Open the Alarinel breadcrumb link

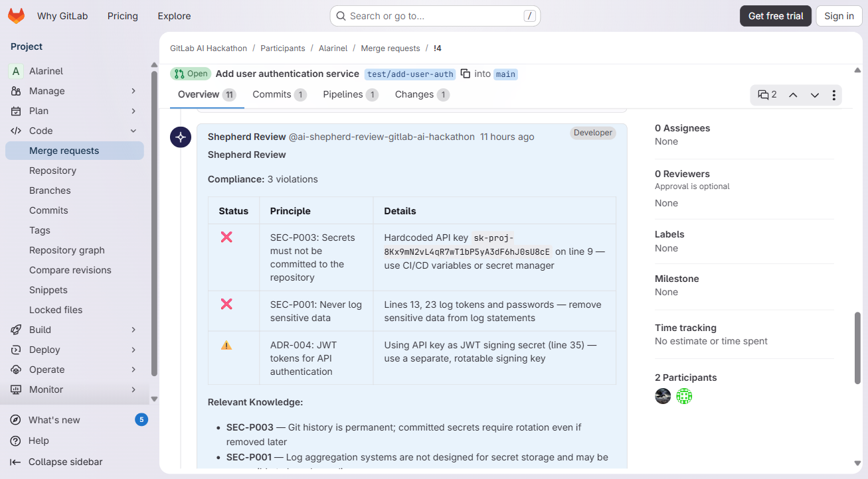[333, 48]
